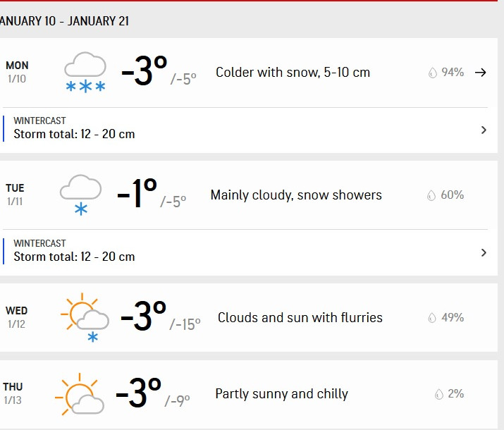Click the snow cloud icon for Monday

[85, 73]
